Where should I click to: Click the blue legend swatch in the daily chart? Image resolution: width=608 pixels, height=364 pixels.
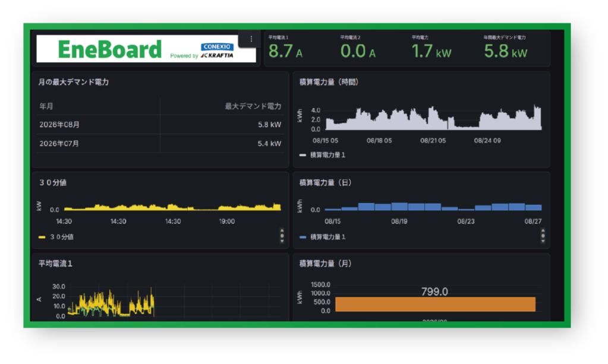[303, 237]
